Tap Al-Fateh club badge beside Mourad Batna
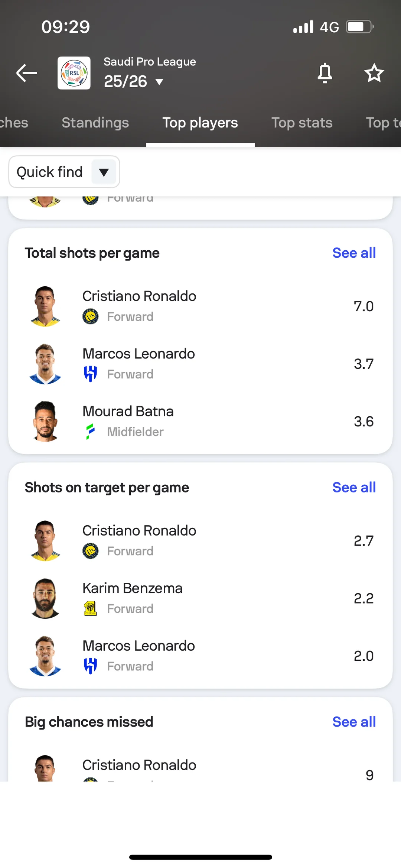Viewport: 401px width, 868px height. pos(90,432)
